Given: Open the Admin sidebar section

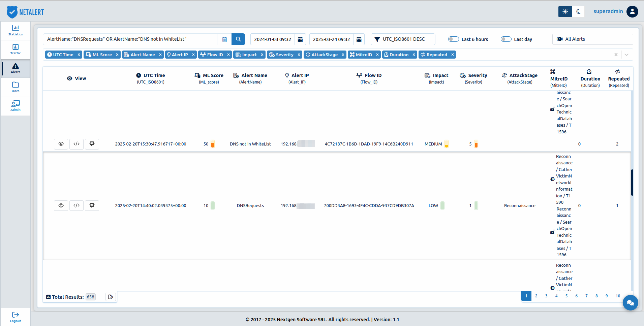Looking at the screenshot, I should (16, 106).
